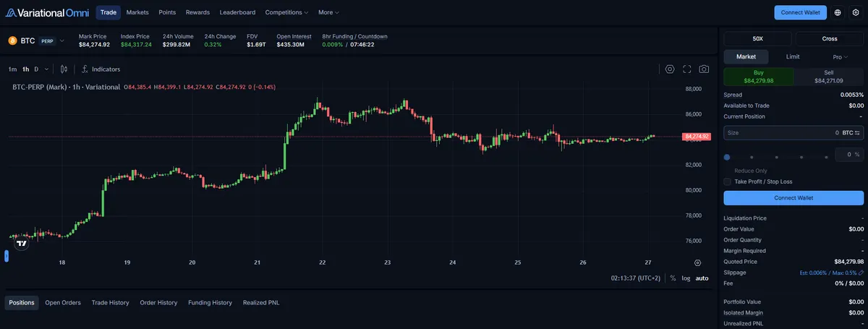Viewport: 868px width, 329px height.
Task: Open the candlestick chart style icon
Action: pyautogui.click(x=64, y=69)
